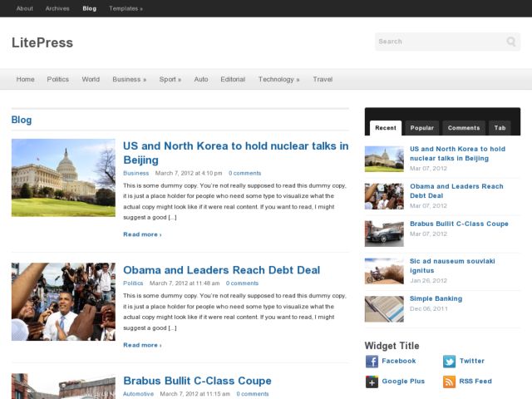Open the Politics nav item

(57, 80)
